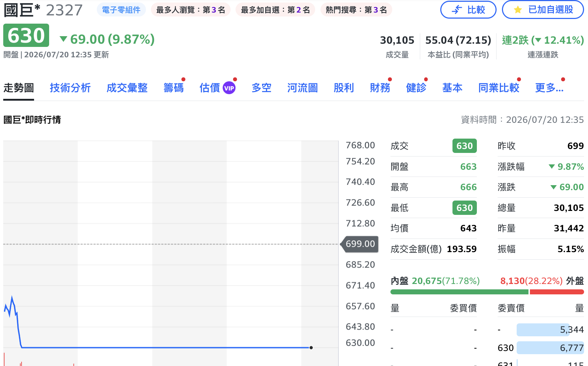Image resolution: width=588 pixels, height=366 pixels.
Task: Click the 國巨*即時行情 heading
Action: (x=32, y=120)
